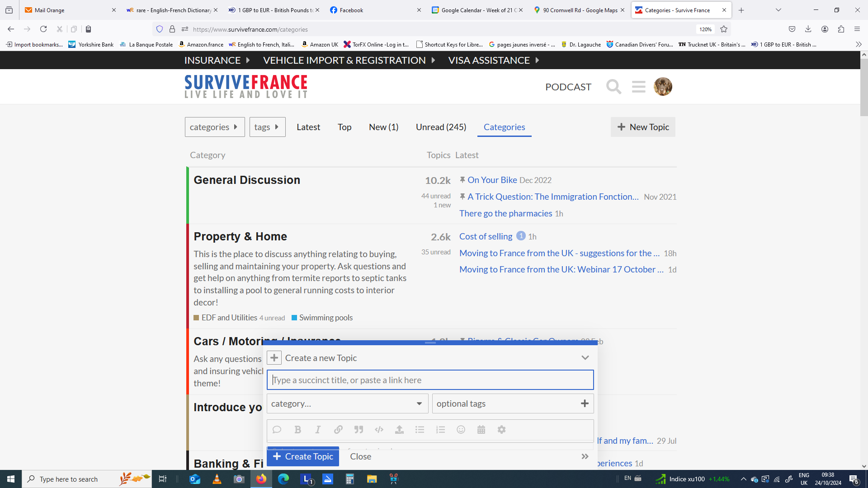Screen dimensions: 868x488
Task: Expand VEHICLE IMPORT & REGISTRATION menu
Action: pyautogui.click(x=349, y=60)
